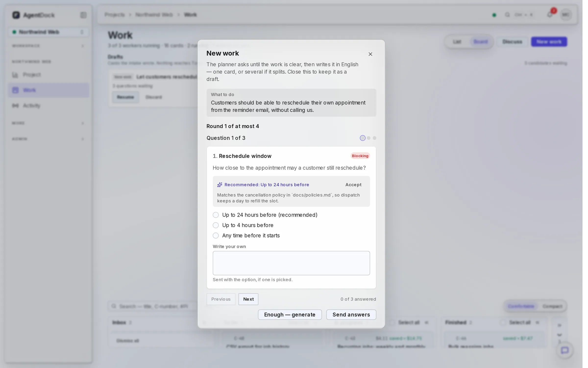This screenshot has height=368, width=588.
Task: Resume the drafted reschedule card
Action: pyautogui.click(x=125, y=97)
